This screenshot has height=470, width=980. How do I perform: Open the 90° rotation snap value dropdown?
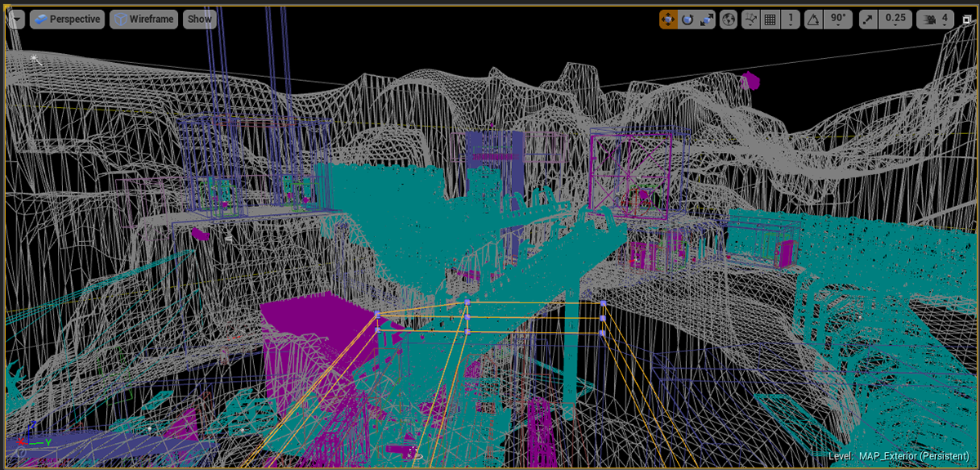(x=840, y=19)
